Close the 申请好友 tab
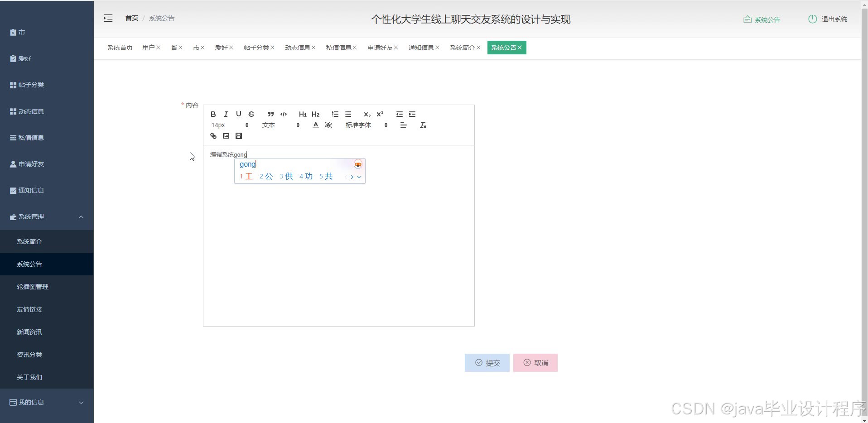This screenshot has width=868, height=423. tap(396, 48)
